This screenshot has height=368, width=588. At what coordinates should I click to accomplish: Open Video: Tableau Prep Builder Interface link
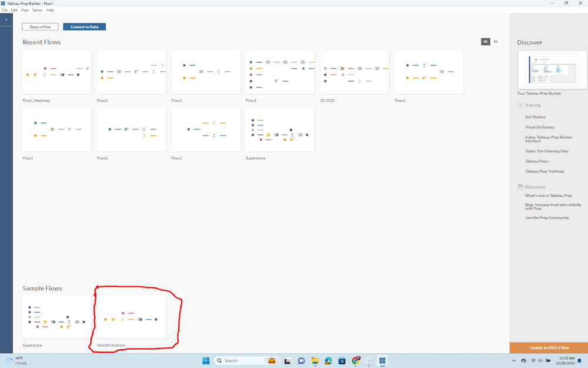tap(549, 140)
